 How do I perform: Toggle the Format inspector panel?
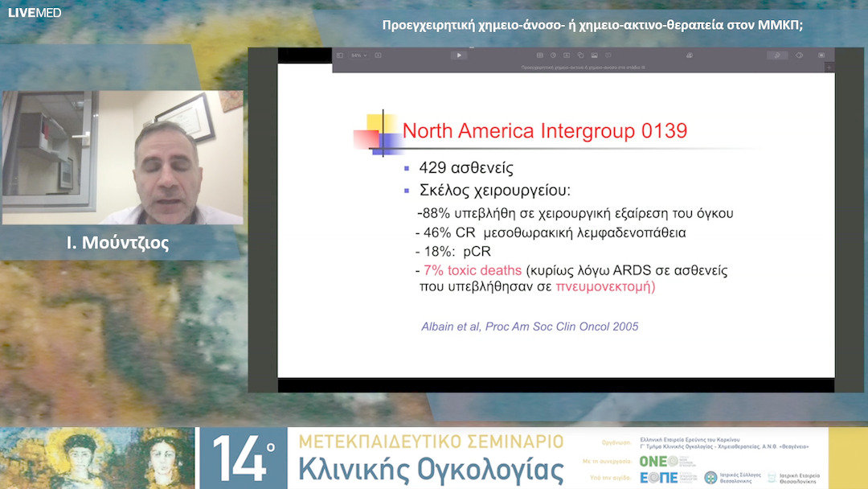point(776,55)
